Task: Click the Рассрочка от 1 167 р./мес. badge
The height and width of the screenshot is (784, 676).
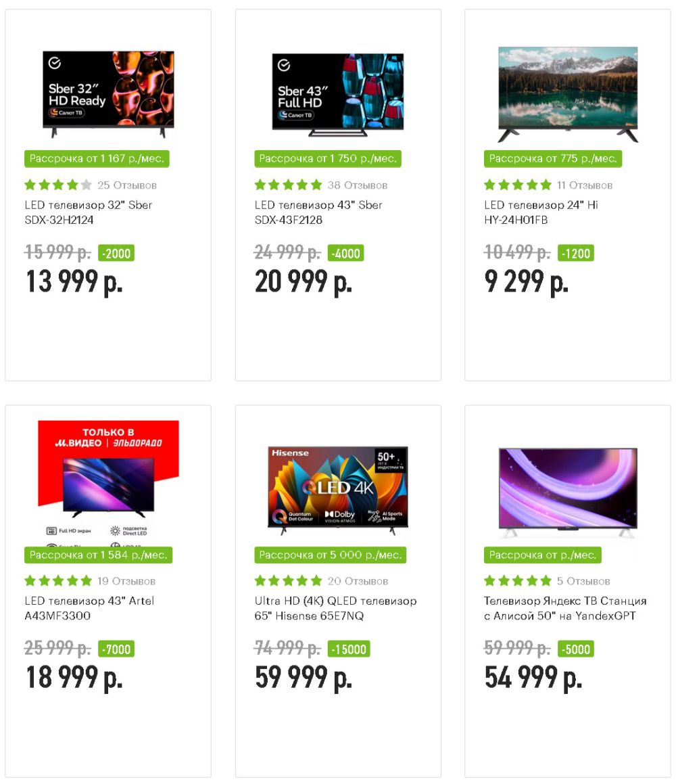Action: point(97,158)
